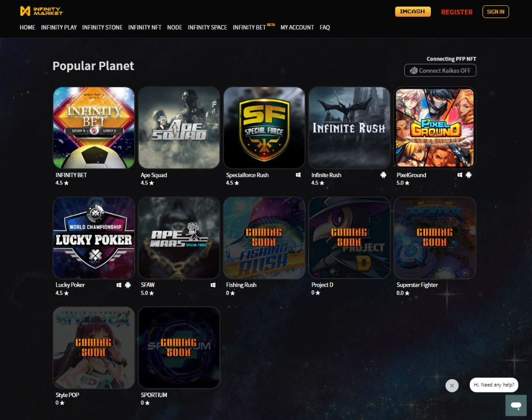The image size is (532, 420).
Task: Select the Lucky Poker game tile
Action: pyautogui.click(x=94, y=238)
